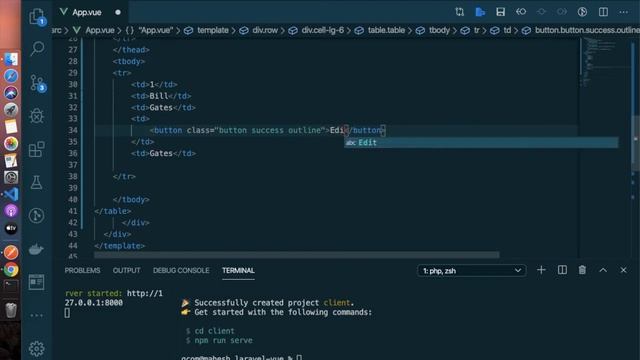Click the '</template>' tag on line 44
Viewport: 640px width, 360px height.
pyautogui.click(x=120, y=246)
